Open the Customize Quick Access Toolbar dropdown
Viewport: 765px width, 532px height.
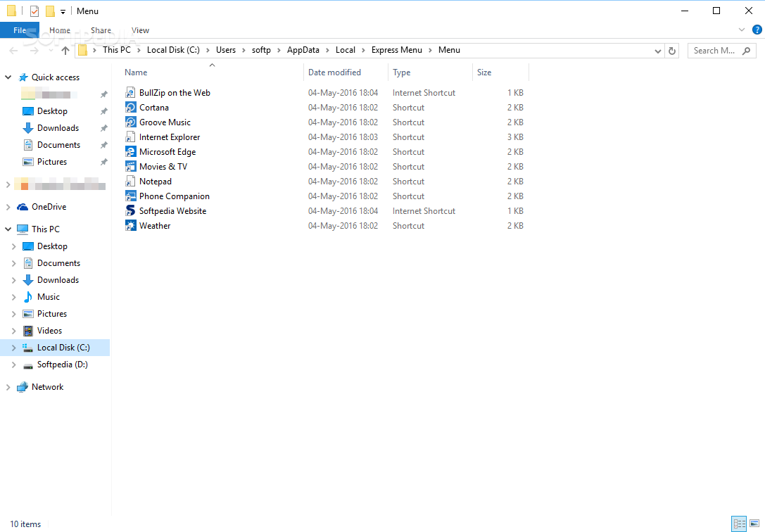point(63,12)
